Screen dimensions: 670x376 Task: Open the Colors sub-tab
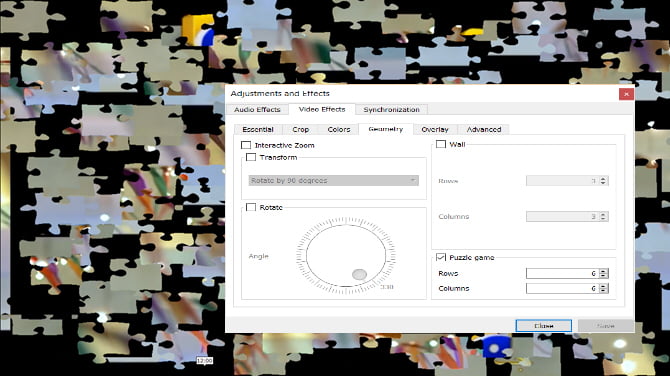click(x=339, y=129)
